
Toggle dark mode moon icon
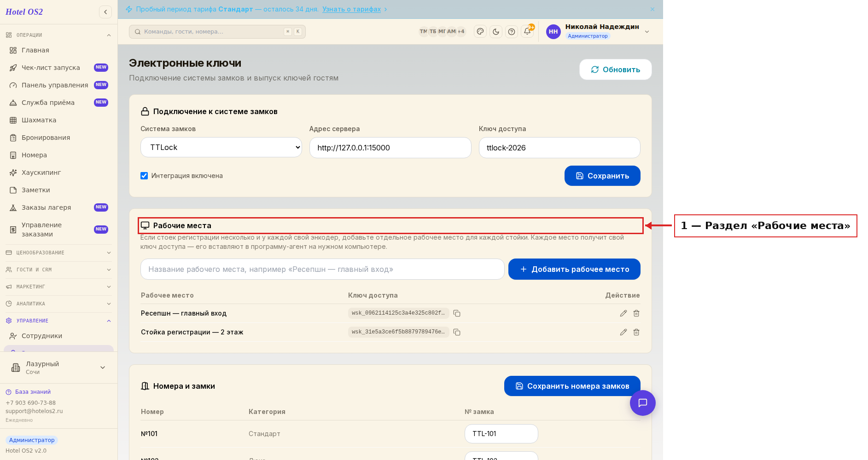(x=496, y=32)
